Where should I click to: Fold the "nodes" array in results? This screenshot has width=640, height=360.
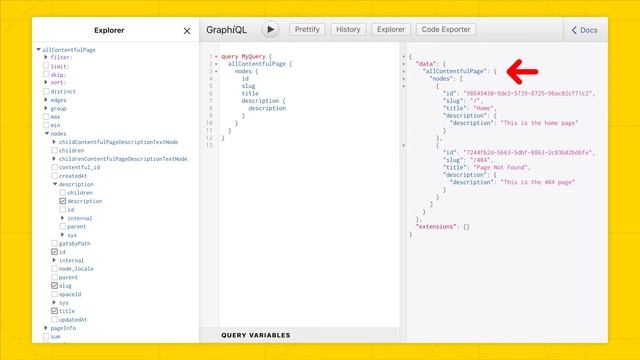pos(404,79)
